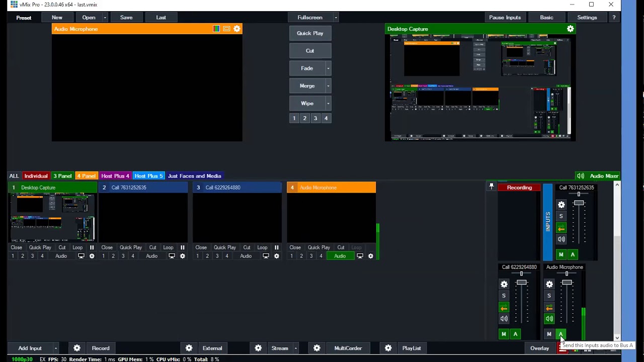Open gear settings for input 1 Desktop Capture
This screenshot has height=362, width=644.
[92, 256]
